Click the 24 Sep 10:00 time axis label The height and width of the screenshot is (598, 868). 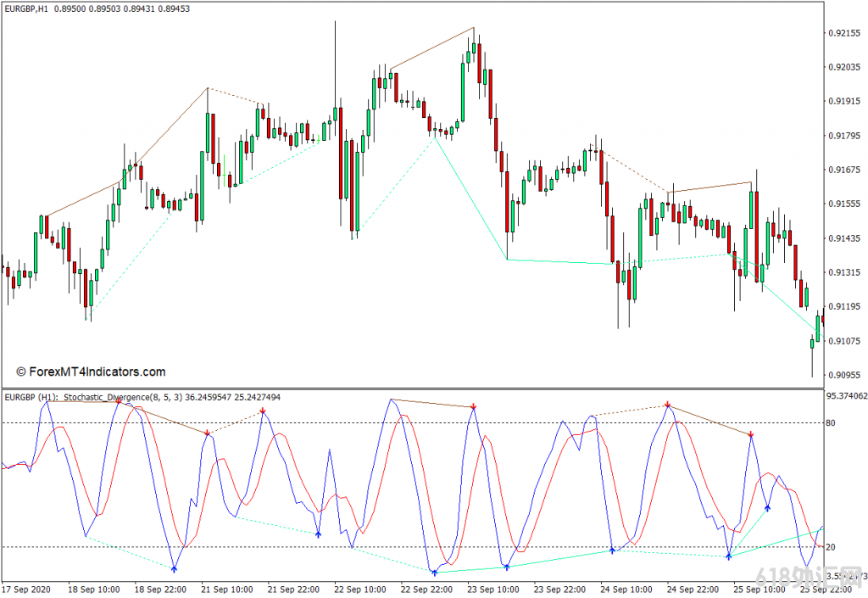[625, 589]
